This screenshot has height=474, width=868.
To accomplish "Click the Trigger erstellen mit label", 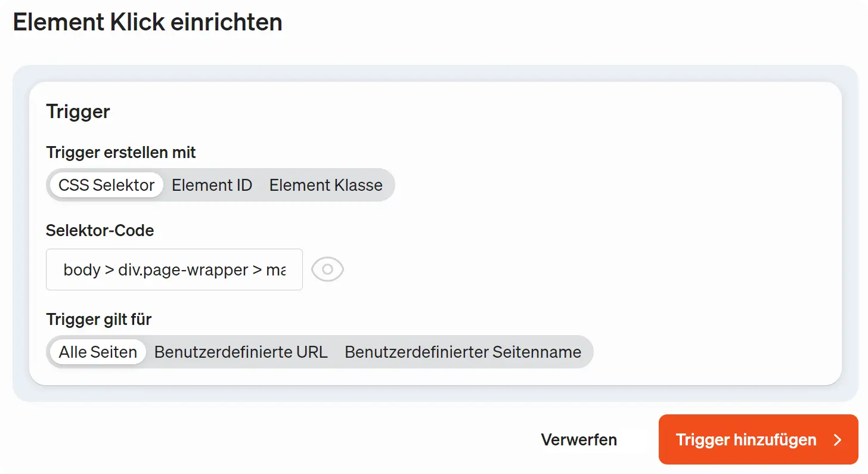I will (x=120, y=153).
